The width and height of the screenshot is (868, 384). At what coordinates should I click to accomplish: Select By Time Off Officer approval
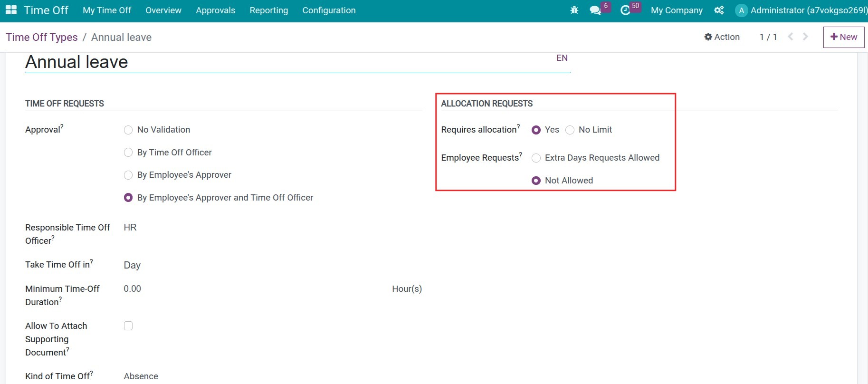pyautogui.click(x=128, y=153)
